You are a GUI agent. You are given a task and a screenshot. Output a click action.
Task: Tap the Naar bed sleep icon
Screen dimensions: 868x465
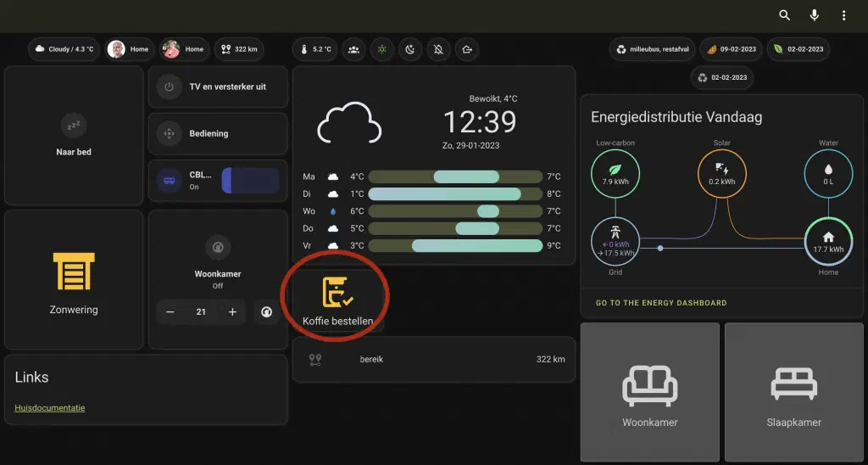click(x=74, y=126)
